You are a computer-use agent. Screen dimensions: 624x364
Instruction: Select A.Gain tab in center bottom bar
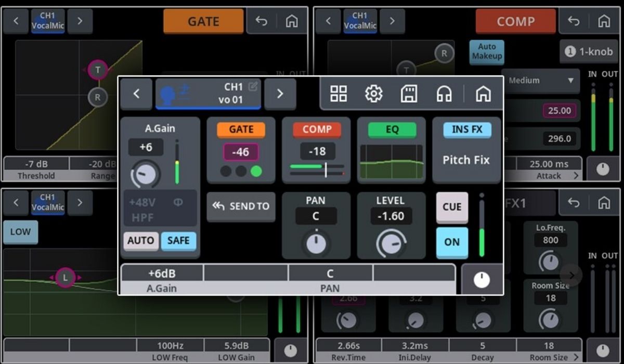click(162, 280)
